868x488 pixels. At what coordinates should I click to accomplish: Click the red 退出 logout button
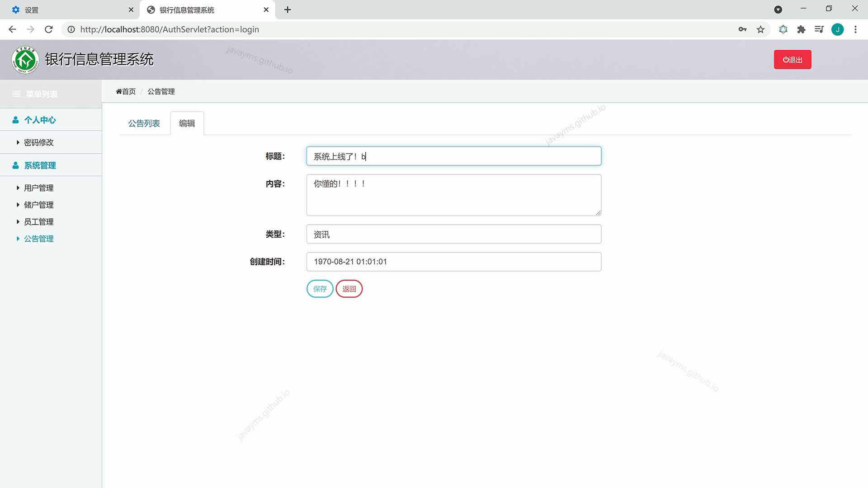tap(792, 60)
